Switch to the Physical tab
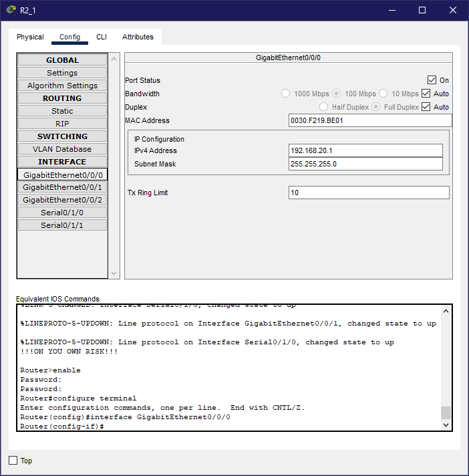The image size is (469, 476). pyautogui.click(x=30, y=37)
